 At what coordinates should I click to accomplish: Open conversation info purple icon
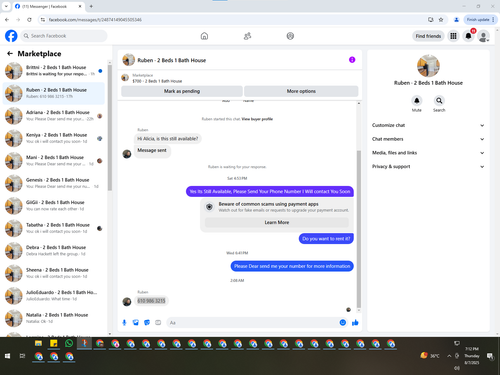click(x=352, y=60)
